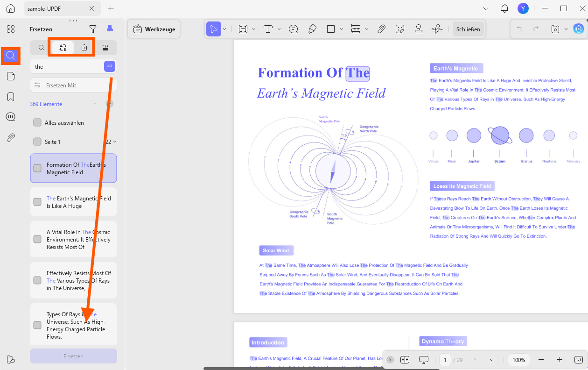Select the signature tool icon

[x=437, y=29]
